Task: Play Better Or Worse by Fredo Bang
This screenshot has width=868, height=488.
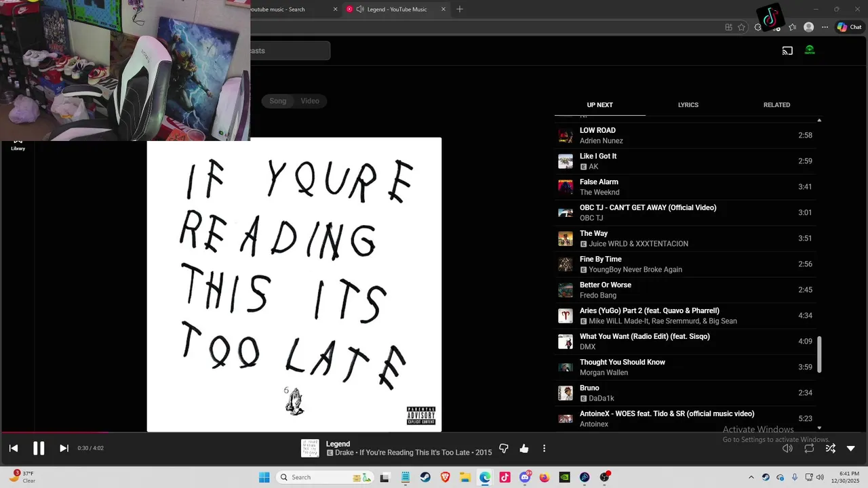Action: 685,290
